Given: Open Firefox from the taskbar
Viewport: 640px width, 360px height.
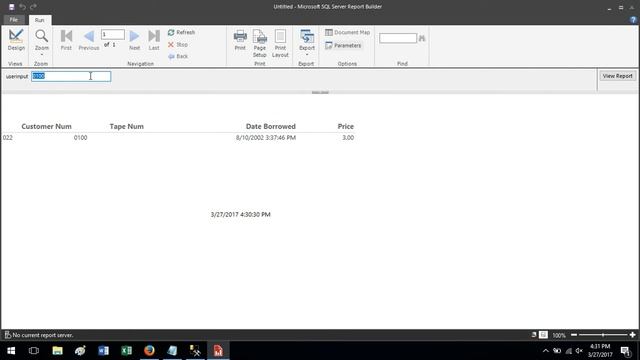Looking at the screenshot, I should (x=149, y=351).
